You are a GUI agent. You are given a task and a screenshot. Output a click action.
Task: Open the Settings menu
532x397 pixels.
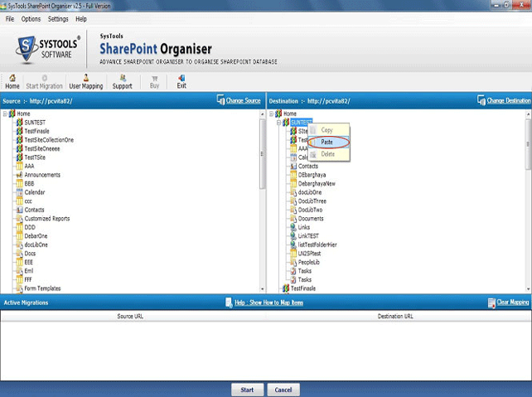click(58, 19)
